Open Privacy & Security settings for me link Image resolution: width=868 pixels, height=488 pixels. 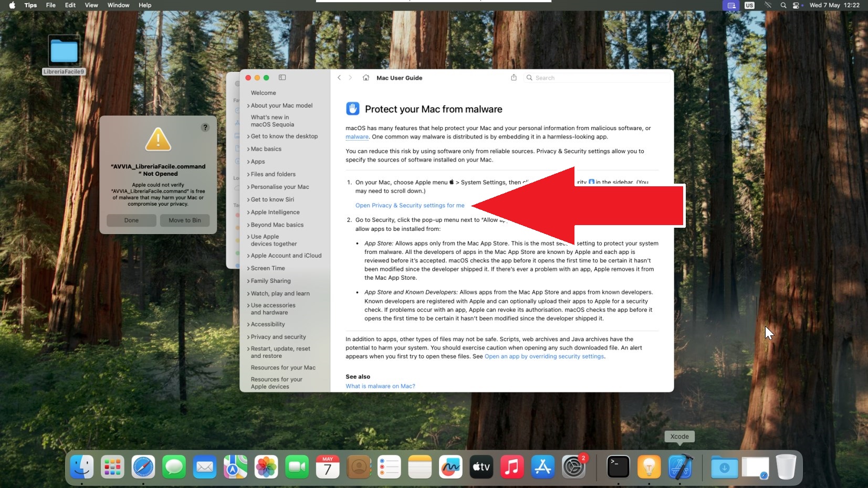coord(410,206)
